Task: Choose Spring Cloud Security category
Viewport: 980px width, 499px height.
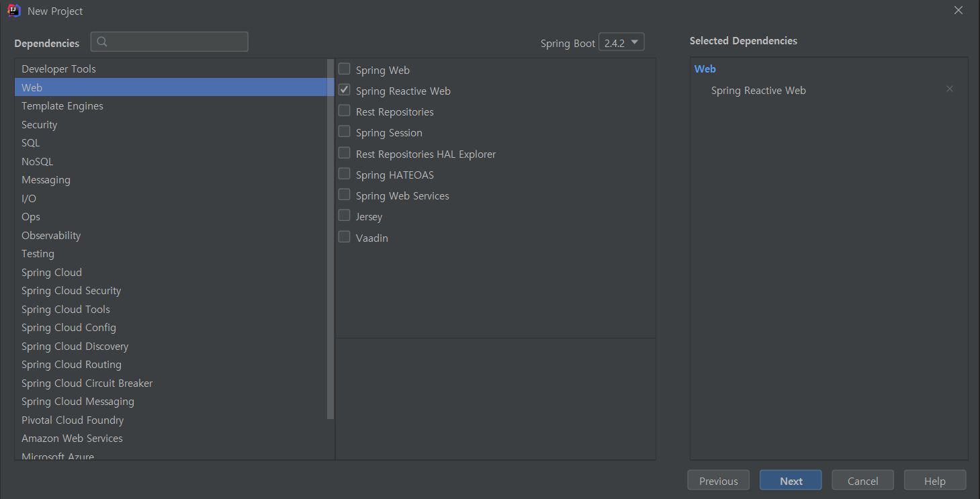Action: pyautogui.click(x=171, y=290)
